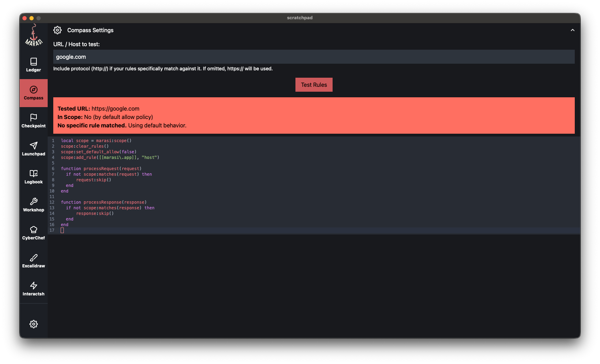Click the Marasi anchor logo

[34, 35]
